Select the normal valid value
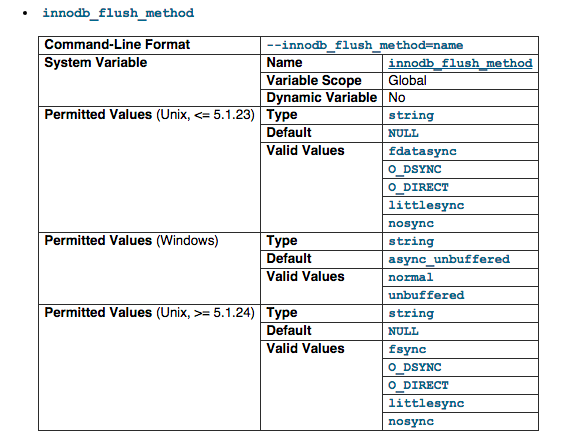578x443 pixels. [411, 277]
